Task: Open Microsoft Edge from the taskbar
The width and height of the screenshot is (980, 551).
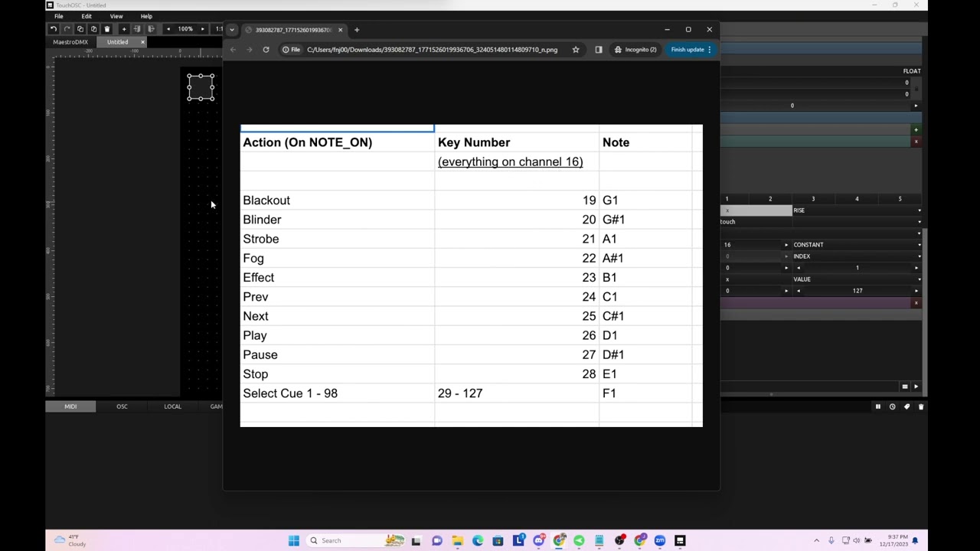Action: 478,540
